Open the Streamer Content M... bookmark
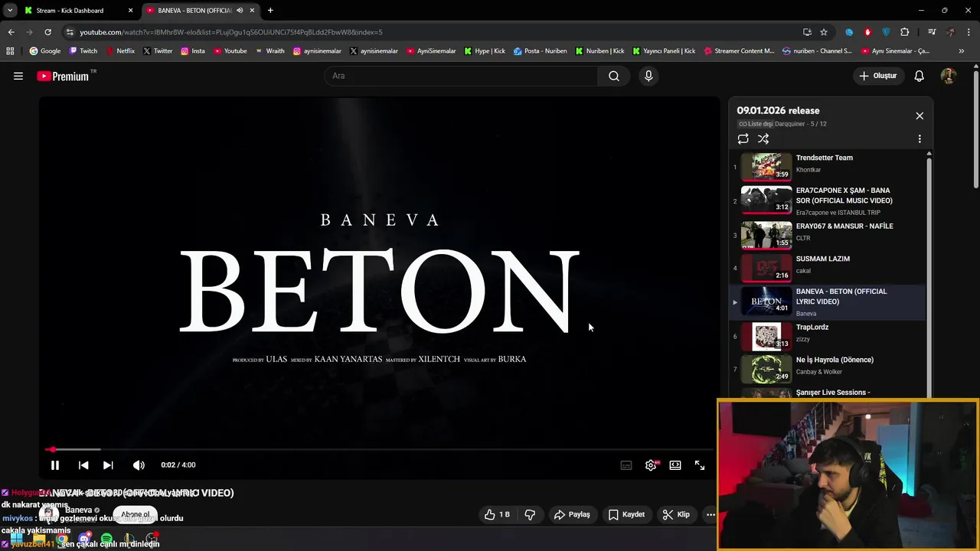 (739, 51)
